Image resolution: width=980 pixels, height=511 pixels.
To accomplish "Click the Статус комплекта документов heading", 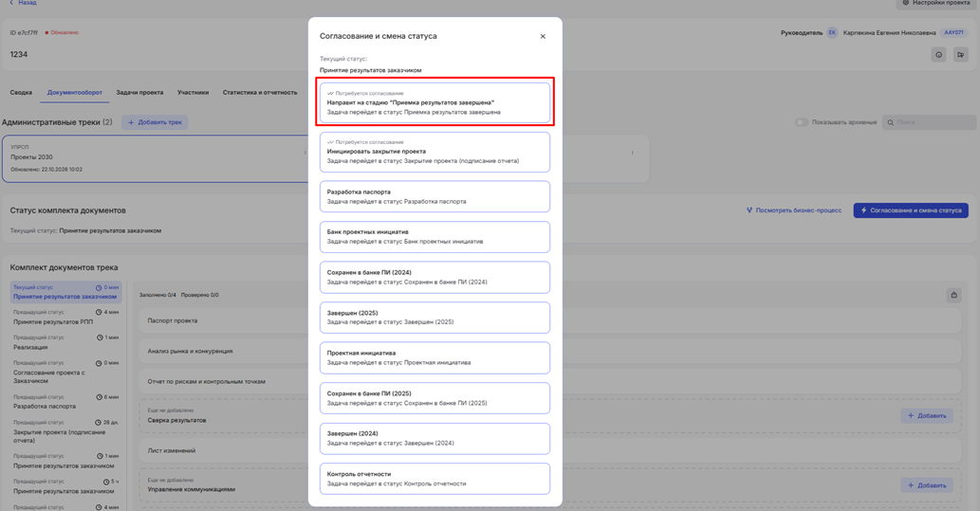I will point(67,210).
